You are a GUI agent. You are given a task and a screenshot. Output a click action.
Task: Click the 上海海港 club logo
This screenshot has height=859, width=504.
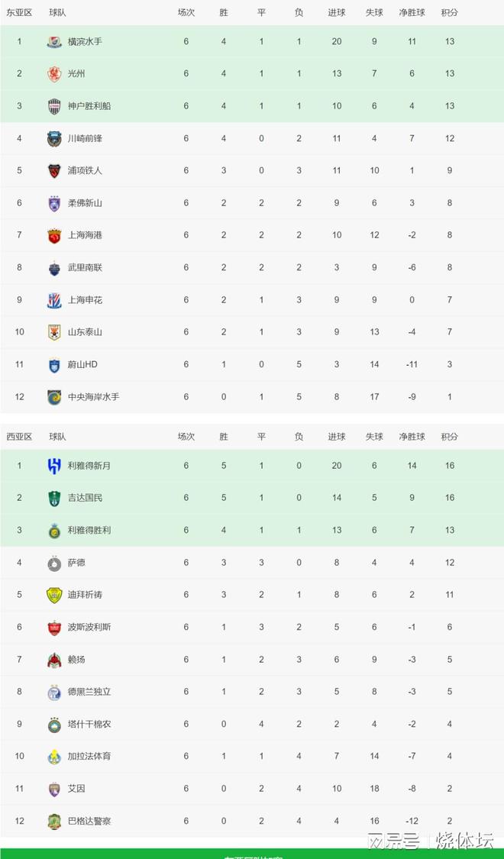tap(54, 236)
